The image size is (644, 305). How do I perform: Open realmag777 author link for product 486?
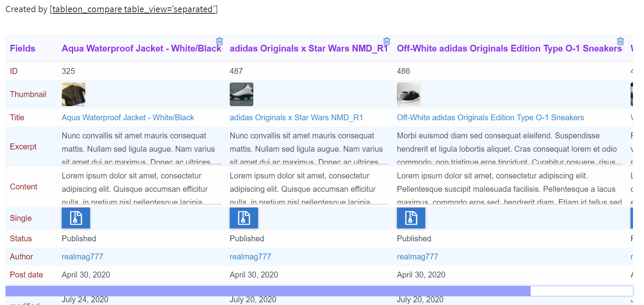pyautogui.click(x=417, y=257)
